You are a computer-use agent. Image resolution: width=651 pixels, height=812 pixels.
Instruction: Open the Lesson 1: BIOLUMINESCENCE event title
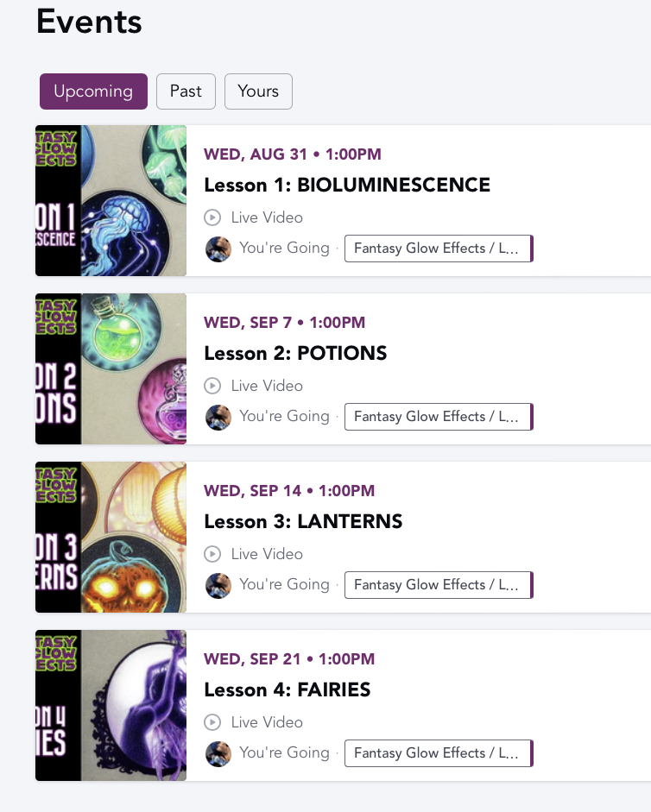pos(347,185)
